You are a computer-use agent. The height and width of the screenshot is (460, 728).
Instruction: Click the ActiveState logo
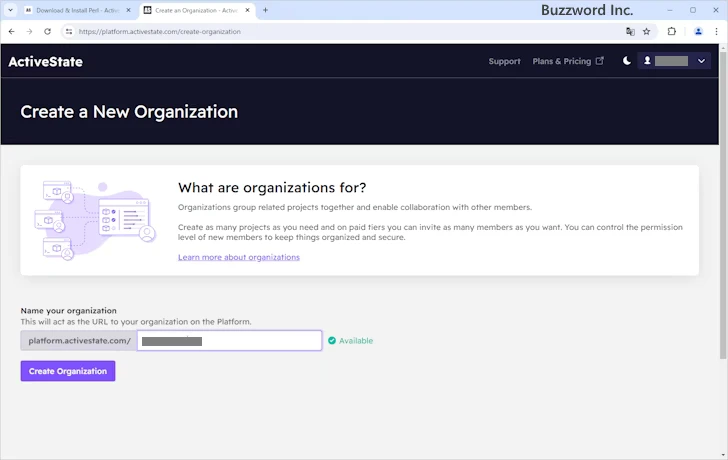46,62
